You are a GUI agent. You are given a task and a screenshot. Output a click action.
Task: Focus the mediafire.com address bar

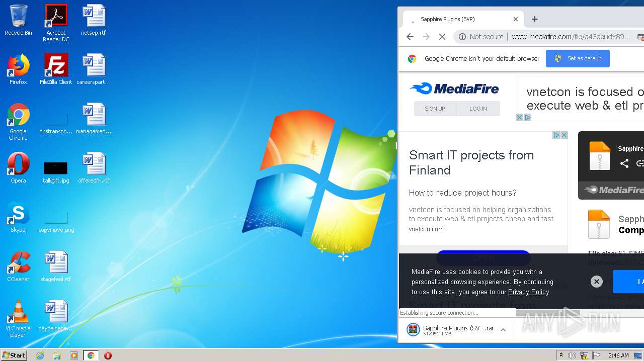571,37
